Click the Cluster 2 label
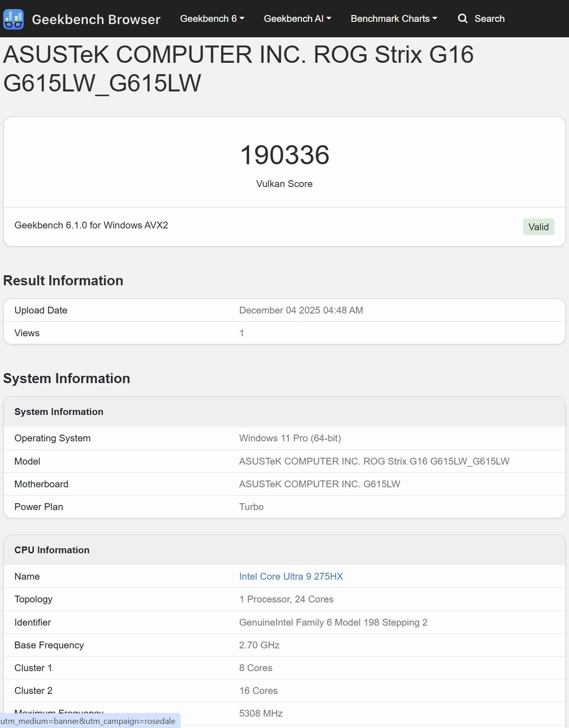Screen dimensions: 569x728 pos(34,691)
